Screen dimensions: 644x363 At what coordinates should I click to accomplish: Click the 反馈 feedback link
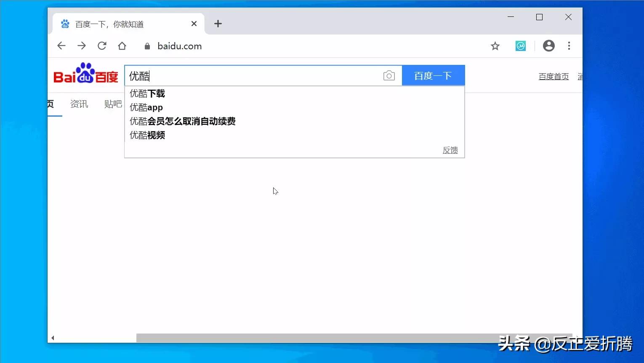450,150
